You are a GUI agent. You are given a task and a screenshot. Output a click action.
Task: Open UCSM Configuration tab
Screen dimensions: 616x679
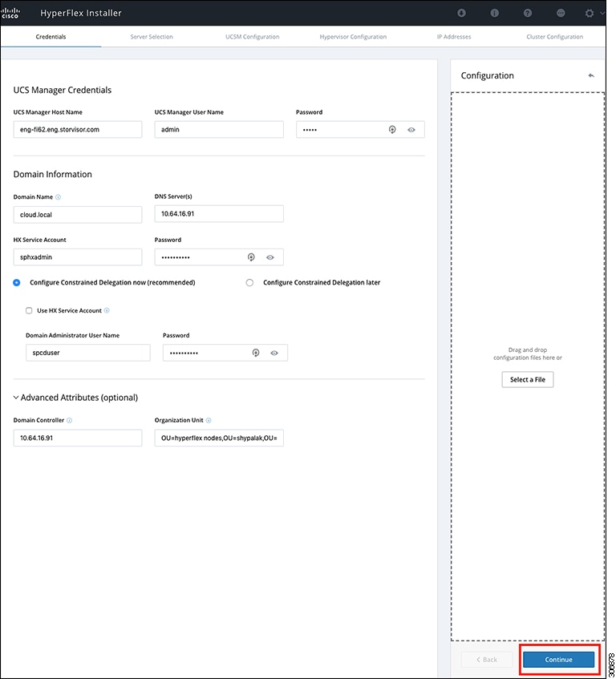252,37
